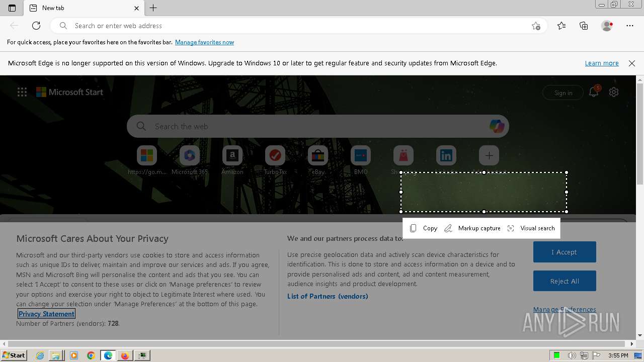644x362 pixels.
Task: Open Learn more link in notification bar
Action: (602, 63)
